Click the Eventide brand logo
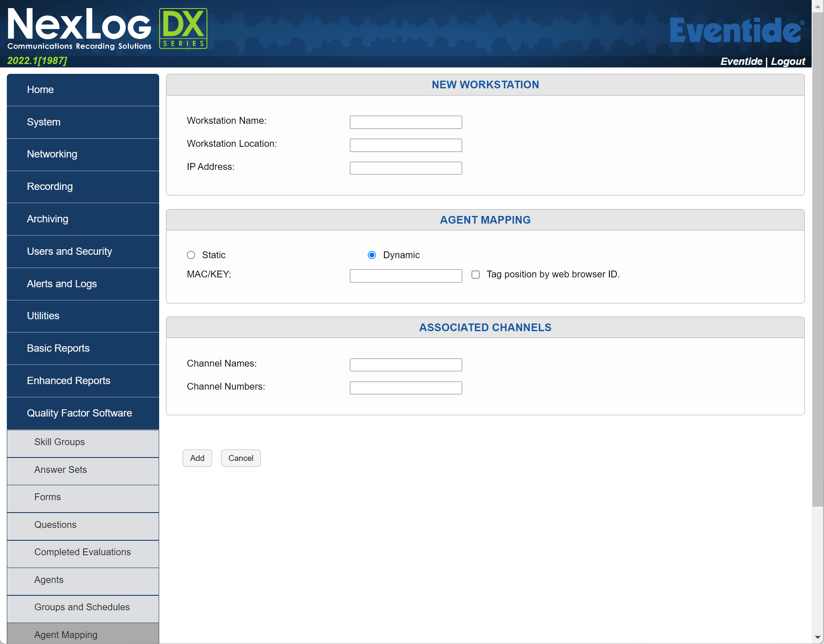 tap(737, 31)
